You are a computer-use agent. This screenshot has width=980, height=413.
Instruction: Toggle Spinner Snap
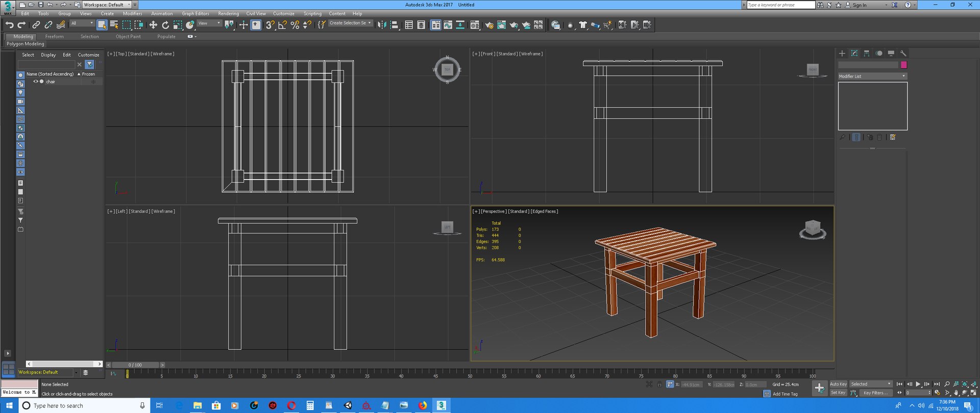tap(307, 24)
